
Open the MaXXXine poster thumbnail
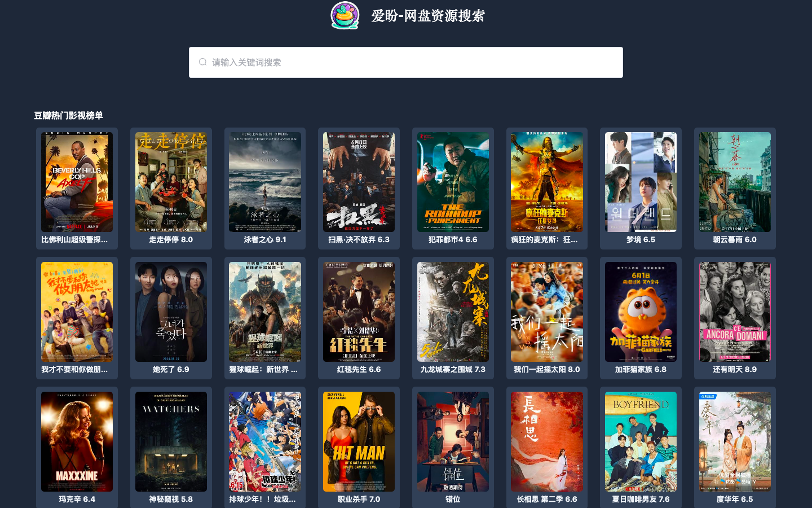[x=77, y=441]
